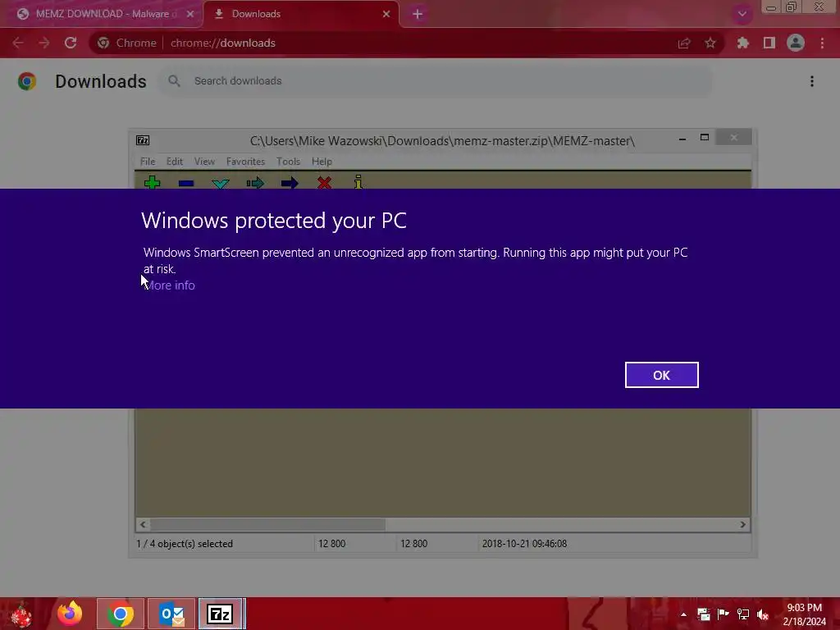
Task: Click the 7-Zip Test (checkmark) icon
Action: tap(220, 183)
